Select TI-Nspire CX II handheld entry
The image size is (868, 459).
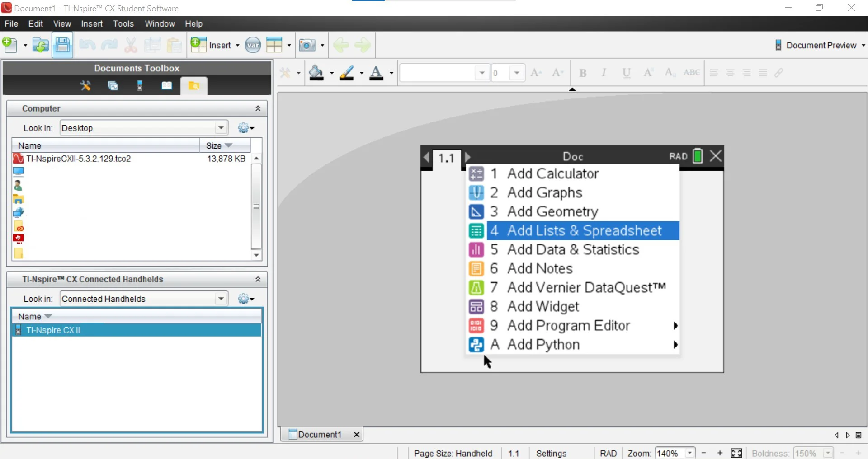point(53,330)
